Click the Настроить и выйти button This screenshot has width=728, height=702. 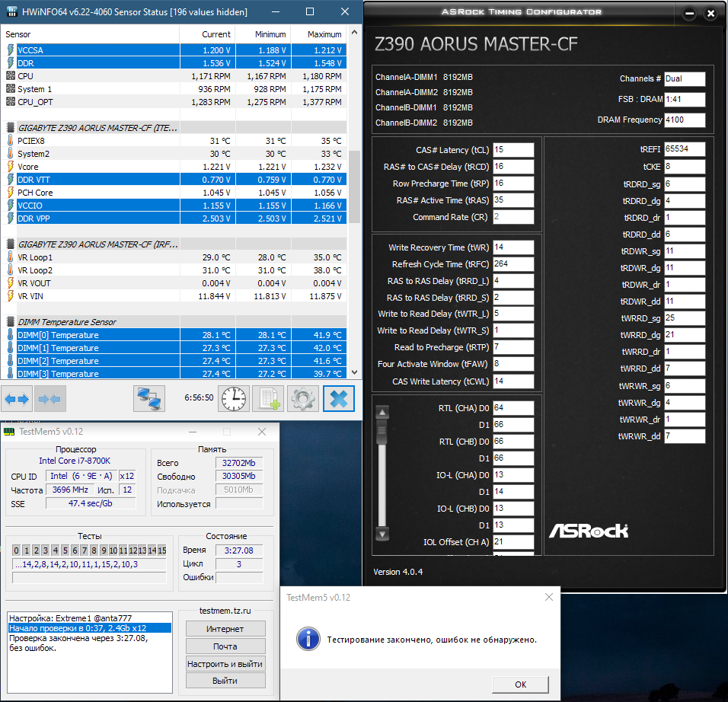coord(225,664)
